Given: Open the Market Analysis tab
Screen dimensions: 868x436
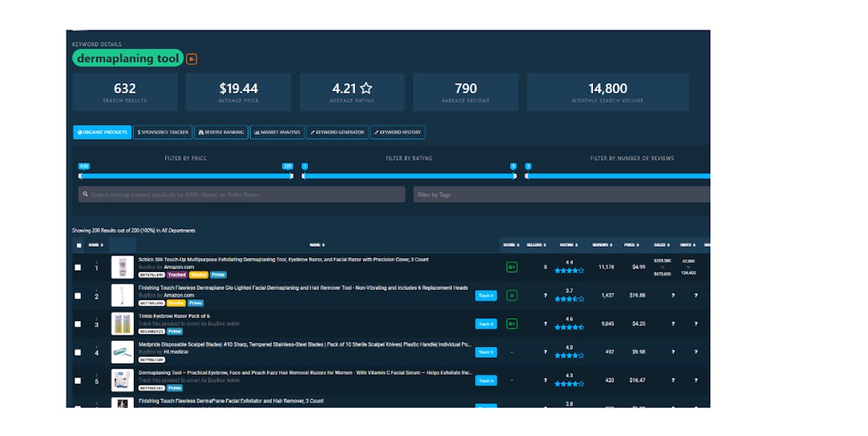Looking at the screenshot, I should (277, 132).
